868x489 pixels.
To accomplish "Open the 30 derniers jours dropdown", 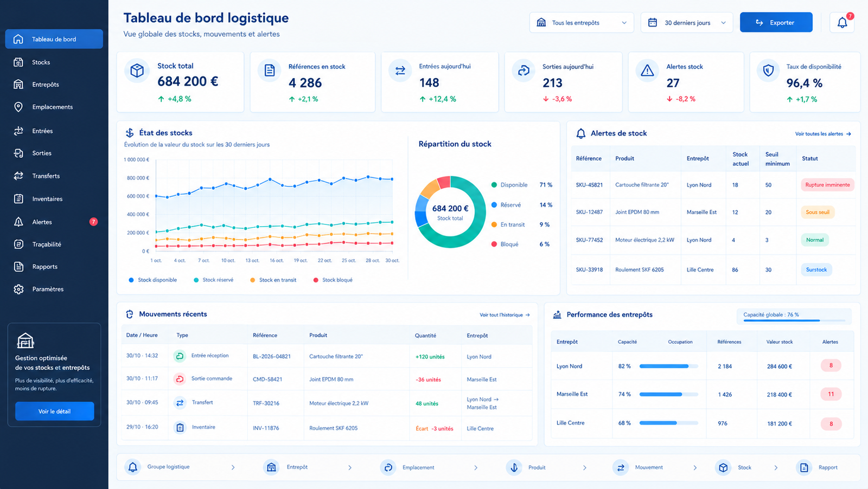I will [687, 23].
